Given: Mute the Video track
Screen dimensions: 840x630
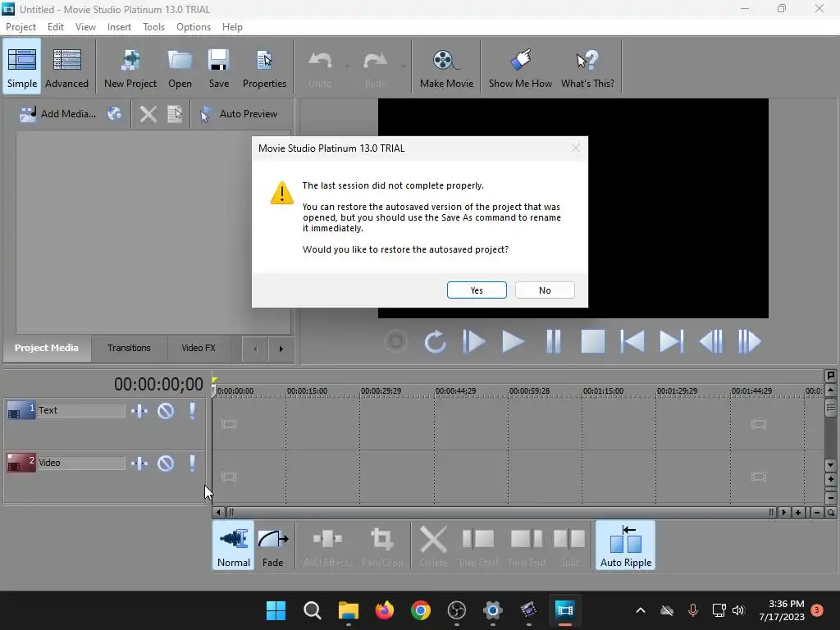Looking at the screenshot, I should 166,463.
